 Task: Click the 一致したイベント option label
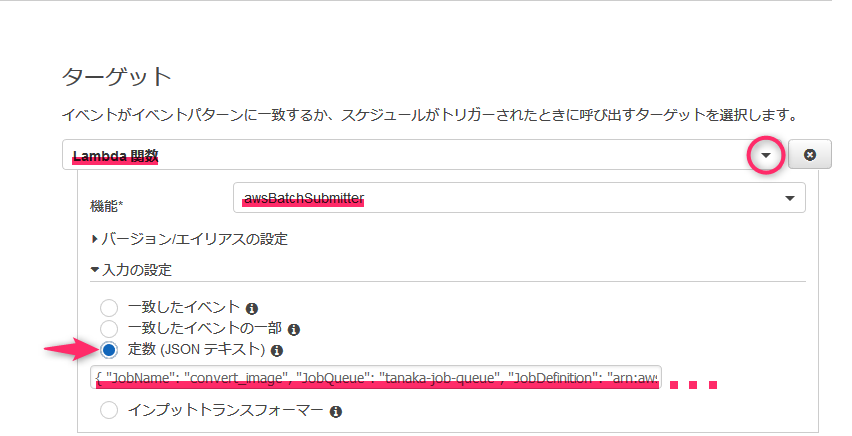[184, 307]
